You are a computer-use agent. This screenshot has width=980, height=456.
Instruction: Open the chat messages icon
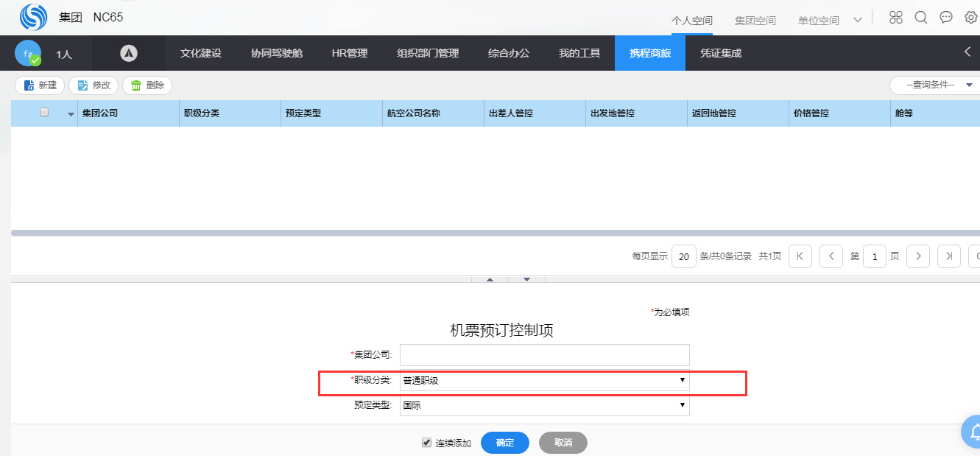pos(946,18)
